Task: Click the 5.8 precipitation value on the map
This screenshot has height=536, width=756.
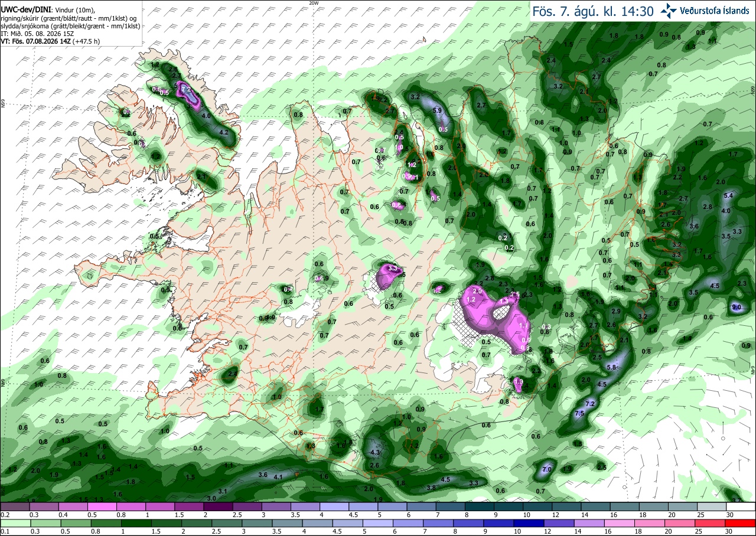Action: (611, 367)
